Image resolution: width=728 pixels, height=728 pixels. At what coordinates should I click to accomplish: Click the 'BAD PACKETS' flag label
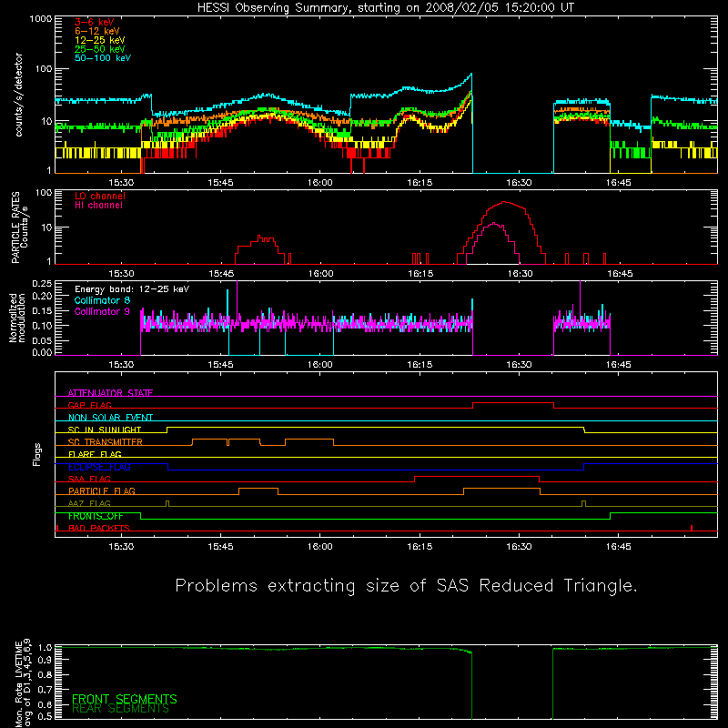[x=99, y=528]
